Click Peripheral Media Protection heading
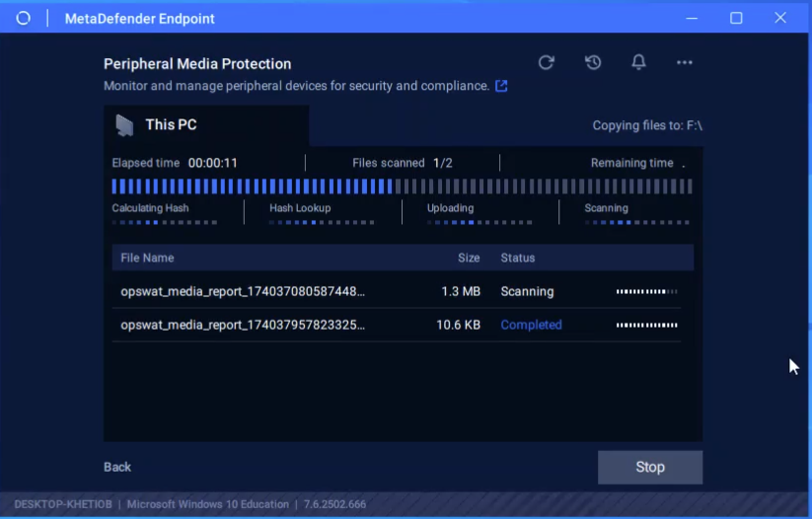The height and width of the screenshot is (519, 812). [x=197, y=64]
